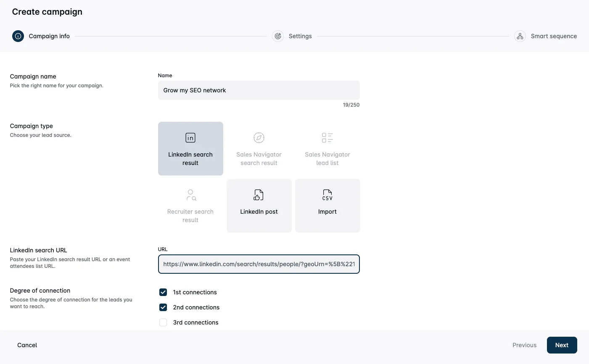Click the Recruiter search person icon

[x=191, y=195]
